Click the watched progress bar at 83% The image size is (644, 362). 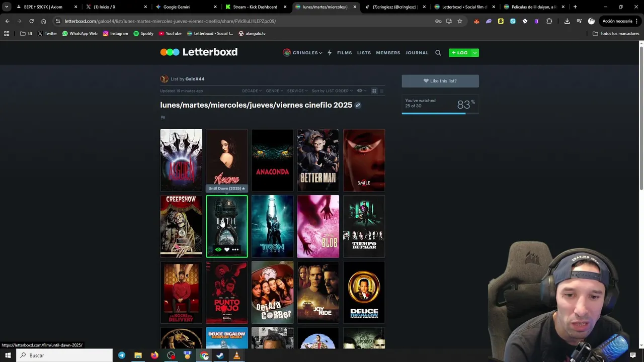440,114
